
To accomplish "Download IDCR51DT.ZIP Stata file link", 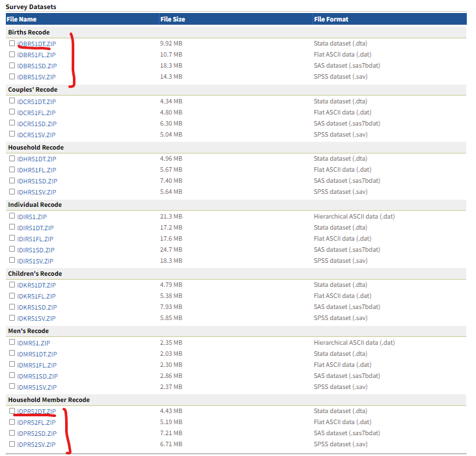I will (36, 101).
